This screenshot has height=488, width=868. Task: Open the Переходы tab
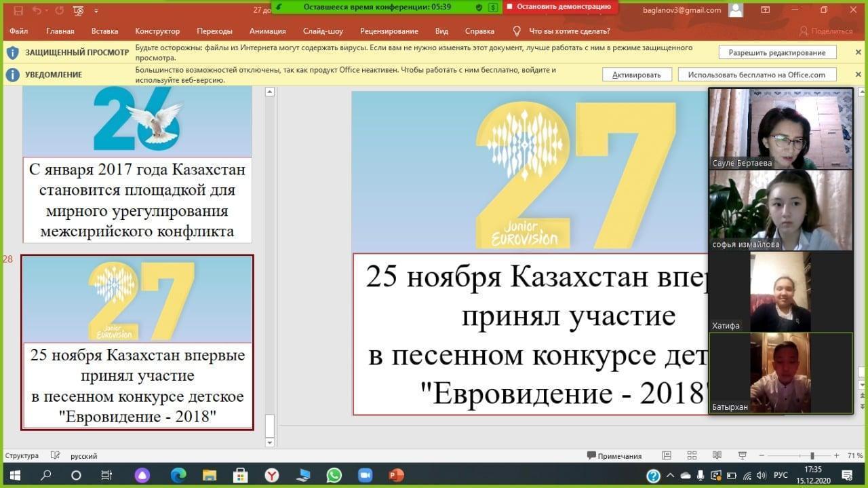pyautogui.click(x=214, y=31)
